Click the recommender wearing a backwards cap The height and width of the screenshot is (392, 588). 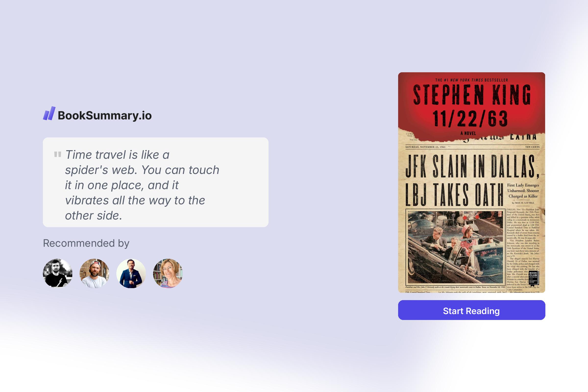(94, 273)
